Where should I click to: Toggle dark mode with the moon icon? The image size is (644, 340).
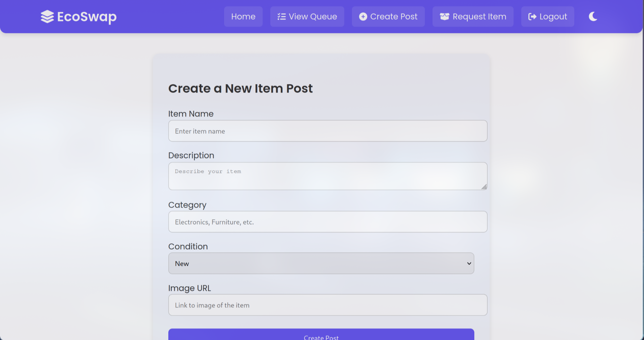click(x=593, y=16)
